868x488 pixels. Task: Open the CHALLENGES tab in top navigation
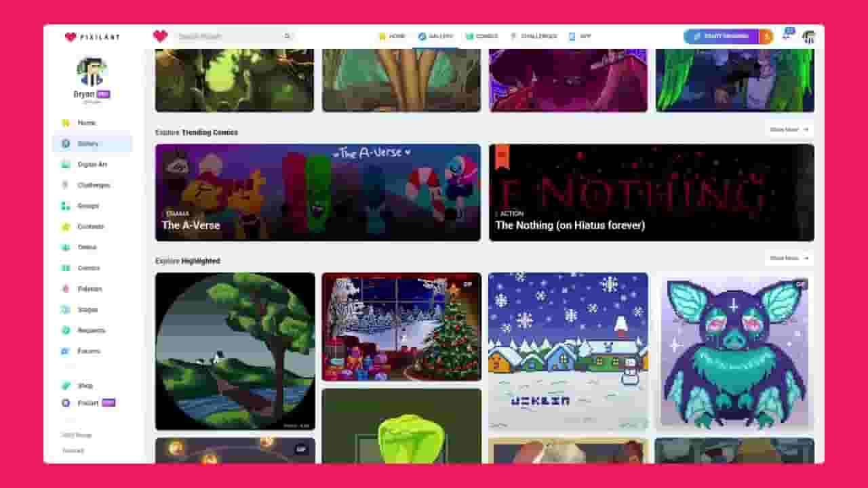pyautogui.click(x=534, y=37)
